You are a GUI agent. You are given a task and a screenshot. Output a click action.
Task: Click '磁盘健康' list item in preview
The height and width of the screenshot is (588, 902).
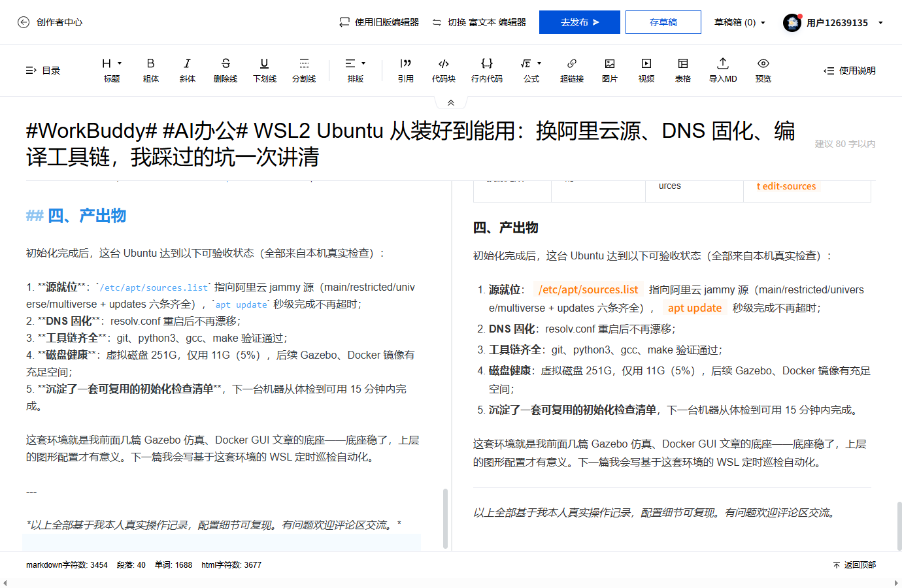point(680,380)
